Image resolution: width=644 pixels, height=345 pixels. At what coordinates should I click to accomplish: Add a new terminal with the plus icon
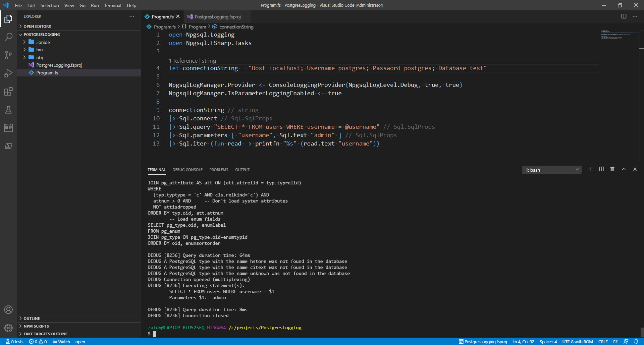[x=590, y=169]
